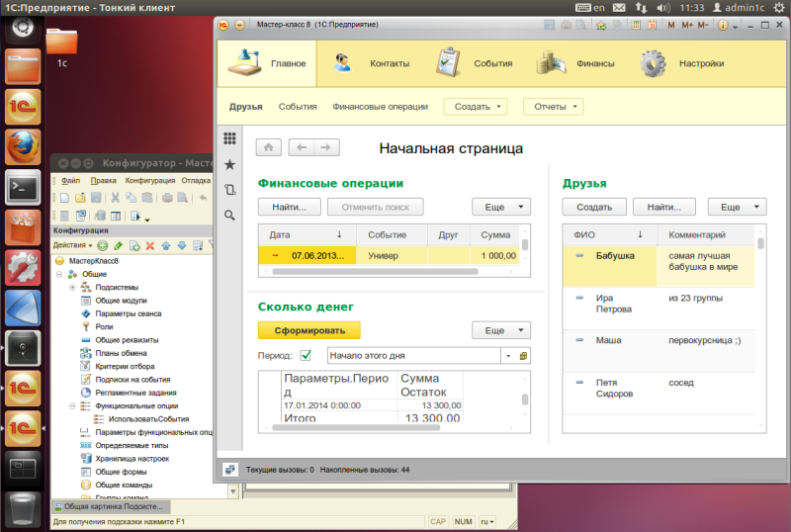The height and width of the screenshot is (532, 791).
Task: Click horizontal scrollbar of Финансовые операции table
Action: coord(375,272)
